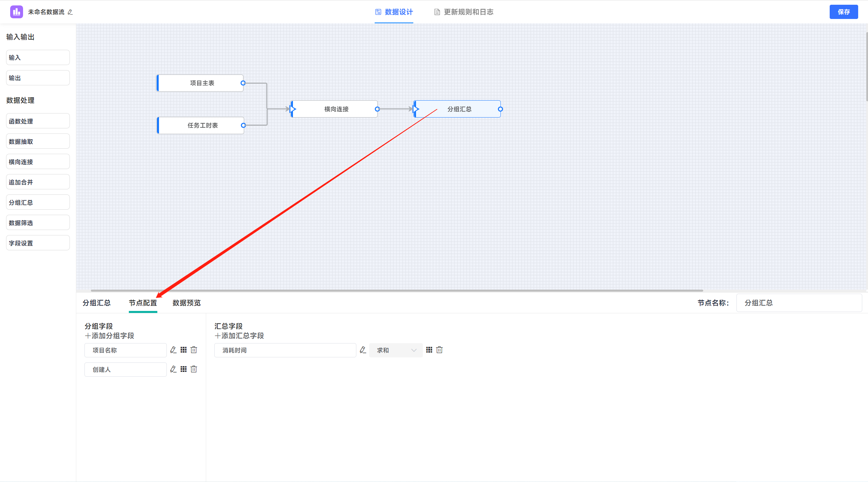
Task: Edit the 创建人 group field pencil icon
Action: [x=173, y=369]
